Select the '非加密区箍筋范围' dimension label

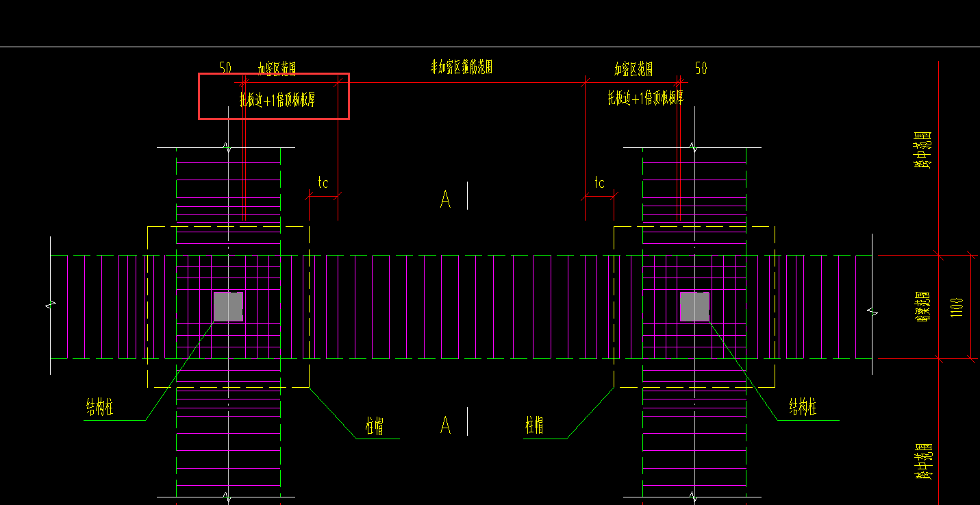pos(462,67)
